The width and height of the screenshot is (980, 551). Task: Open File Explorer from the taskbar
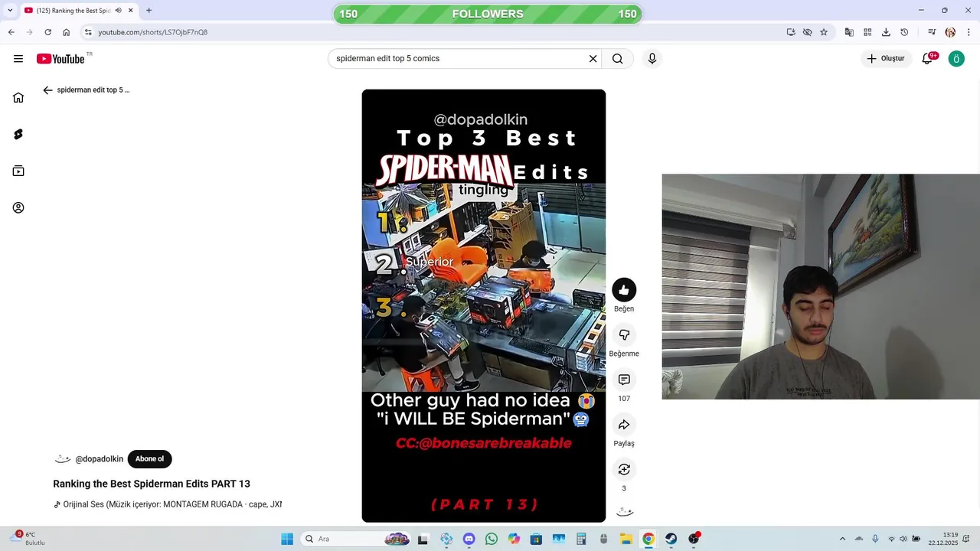[626, 539]
